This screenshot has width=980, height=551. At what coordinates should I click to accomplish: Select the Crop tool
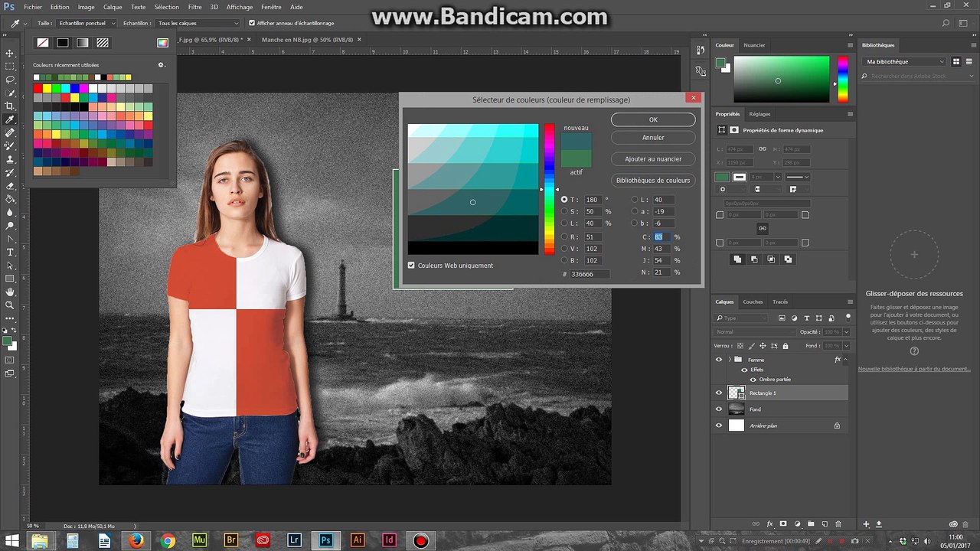click(x=10, y=106)
